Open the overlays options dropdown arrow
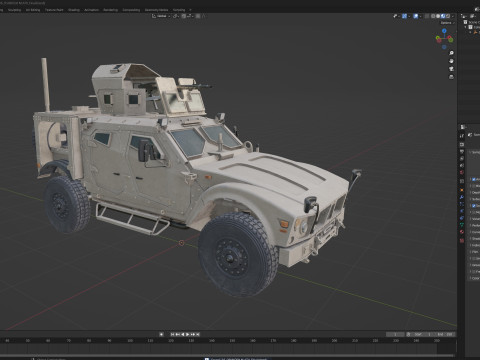The image size is (480, 360). [420, 16]
